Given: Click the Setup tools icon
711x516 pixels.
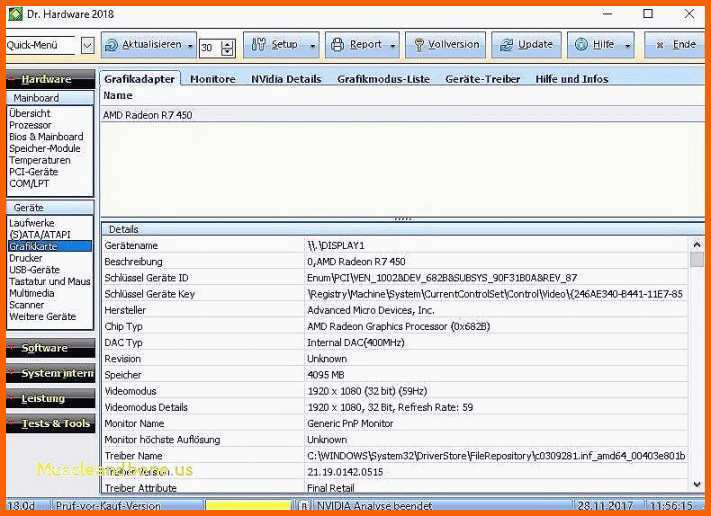Looking at the screenshot, I should [x=258, y=44].
